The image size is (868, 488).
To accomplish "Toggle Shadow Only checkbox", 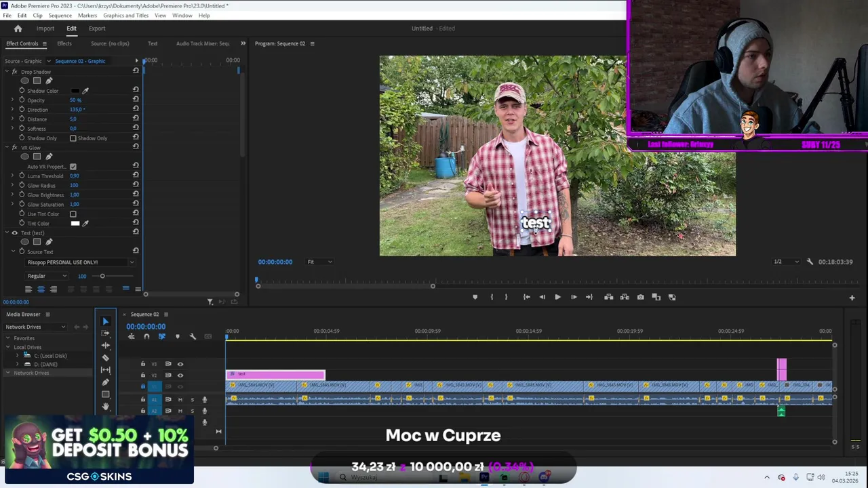I will pos(73,138).
